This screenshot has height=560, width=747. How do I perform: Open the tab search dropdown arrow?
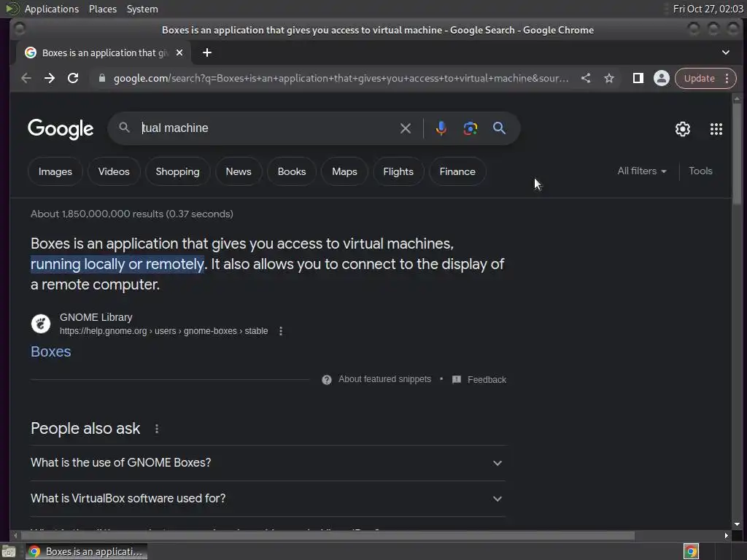click(726, 52)
